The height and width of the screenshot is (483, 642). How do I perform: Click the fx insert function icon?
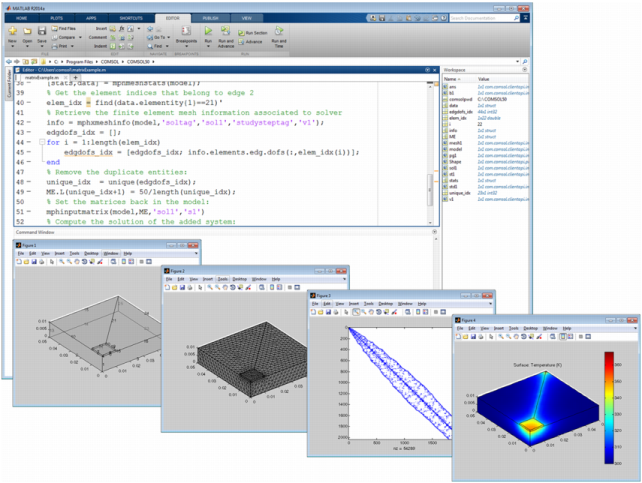click(x=122, y=29)
